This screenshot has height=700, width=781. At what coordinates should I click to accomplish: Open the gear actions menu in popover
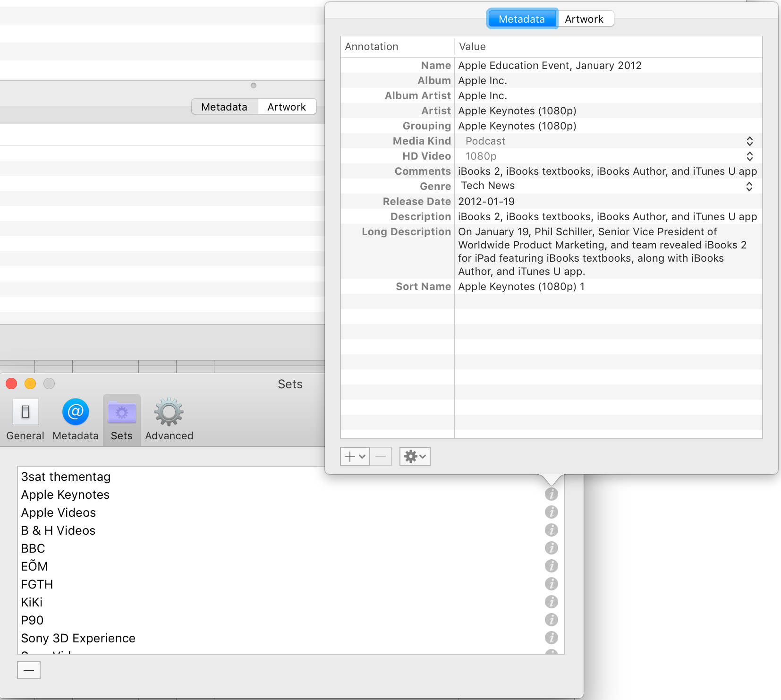(415, 456)
